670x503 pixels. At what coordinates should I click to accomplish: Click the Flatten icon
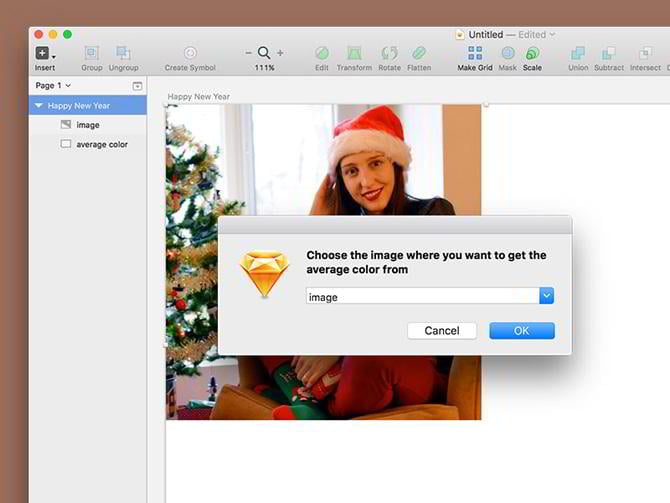(419, 53)
